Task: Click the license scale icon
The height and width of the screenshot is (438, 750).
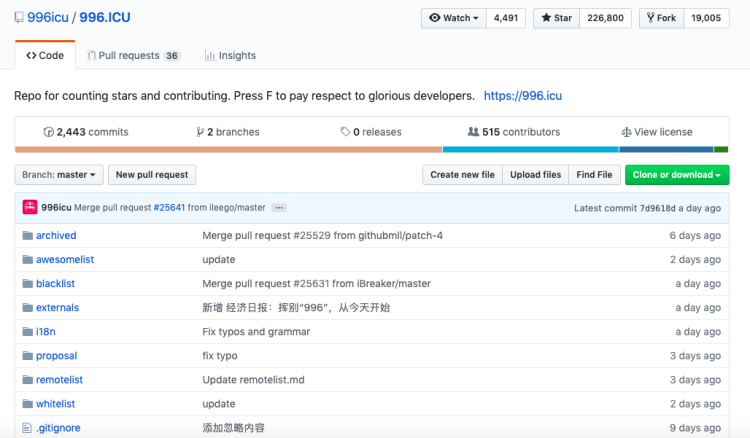Action: coord(626,132)
